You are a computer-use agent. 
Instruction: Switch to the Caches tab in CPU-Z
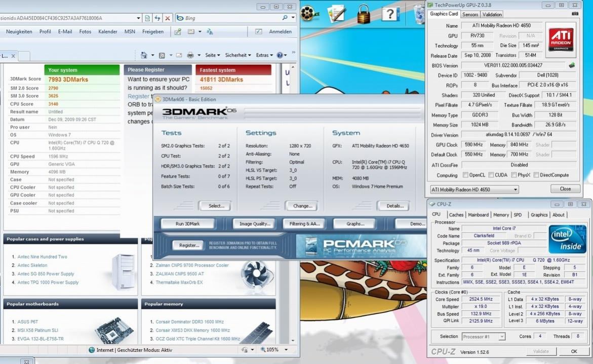point(456,215)
